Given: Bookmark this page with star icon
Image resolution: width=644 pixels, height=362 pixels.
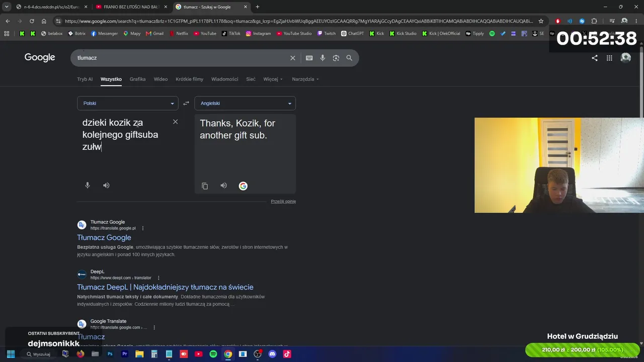Looking at the screenshot, I should [541, 21].
